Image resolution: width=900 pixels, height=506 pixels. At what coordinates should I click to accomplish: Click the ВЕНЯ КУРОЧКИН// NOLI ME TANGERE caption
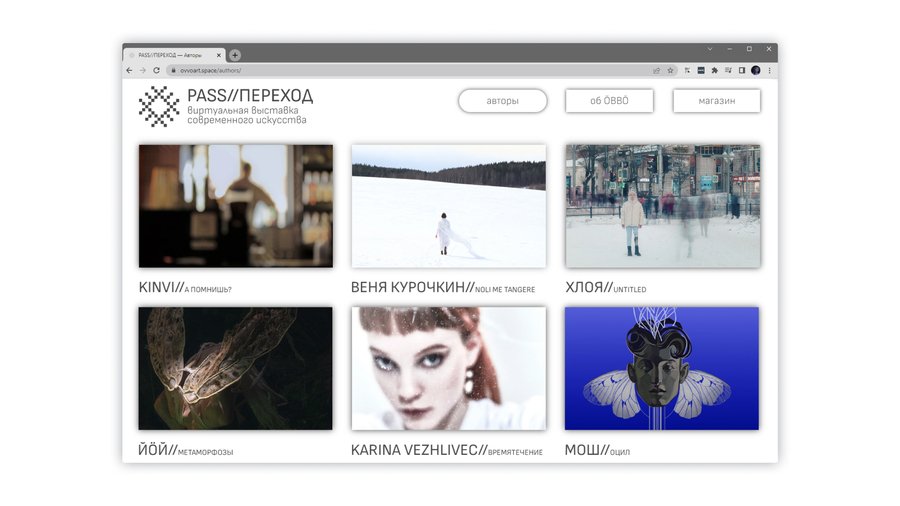(x=443, y=287)
